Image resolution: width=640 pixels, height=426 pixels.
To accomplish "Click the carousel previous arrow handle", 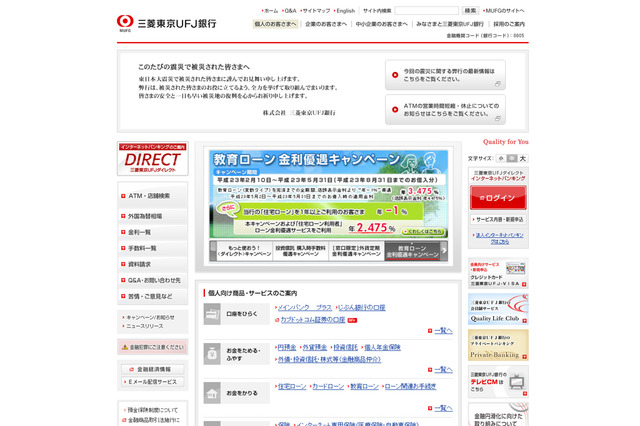I will pyautogui.click(x=213, y=251).
